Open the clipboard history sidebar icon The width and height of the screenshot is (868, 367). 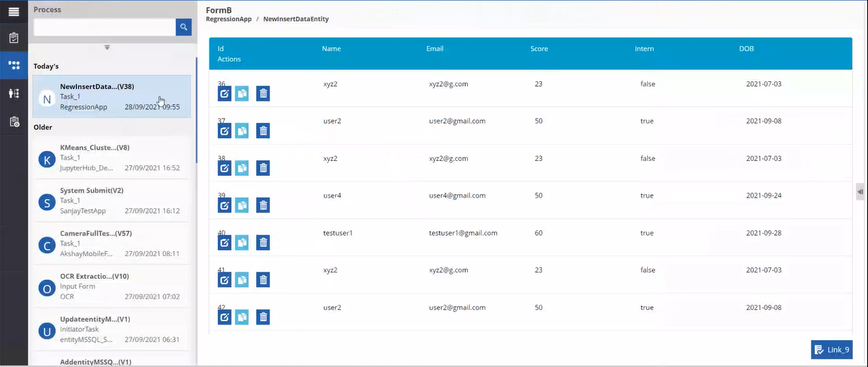coord(13,121)
